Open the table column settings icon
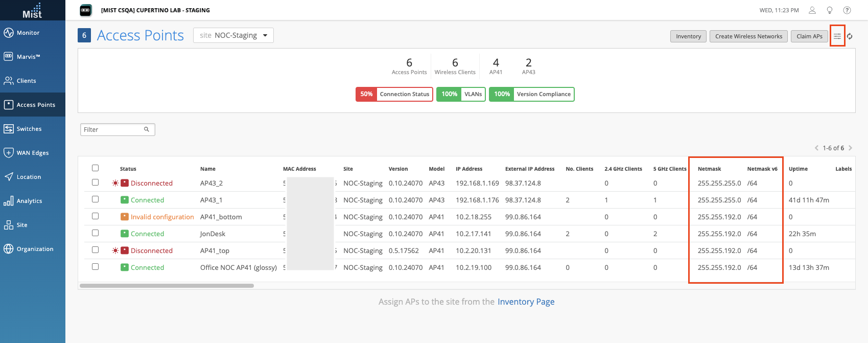This screenshot has height=343, width=868. pos(837,36)
